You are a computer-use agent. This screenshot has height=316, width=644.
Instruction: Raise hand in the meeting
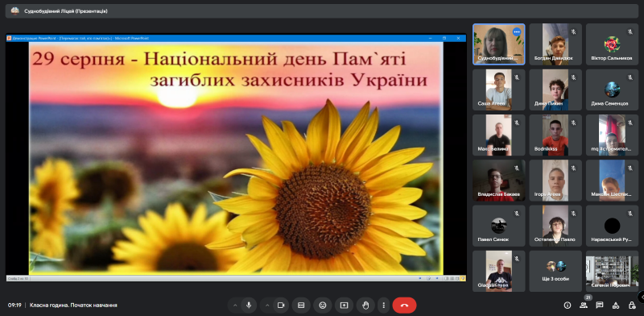pos(365,306)
